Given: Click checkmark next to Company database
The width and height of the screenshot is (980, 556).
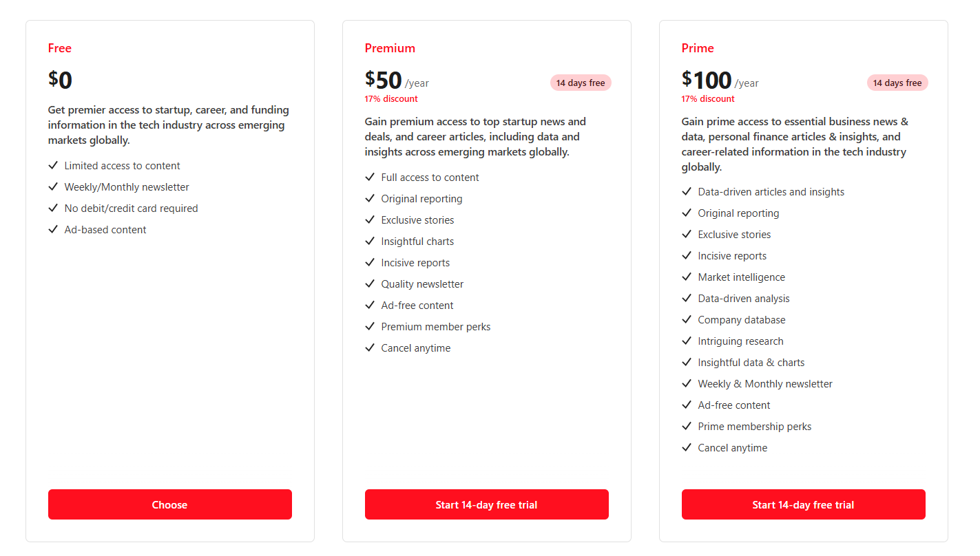Looking at the screenshot, I should pos(687,320).
